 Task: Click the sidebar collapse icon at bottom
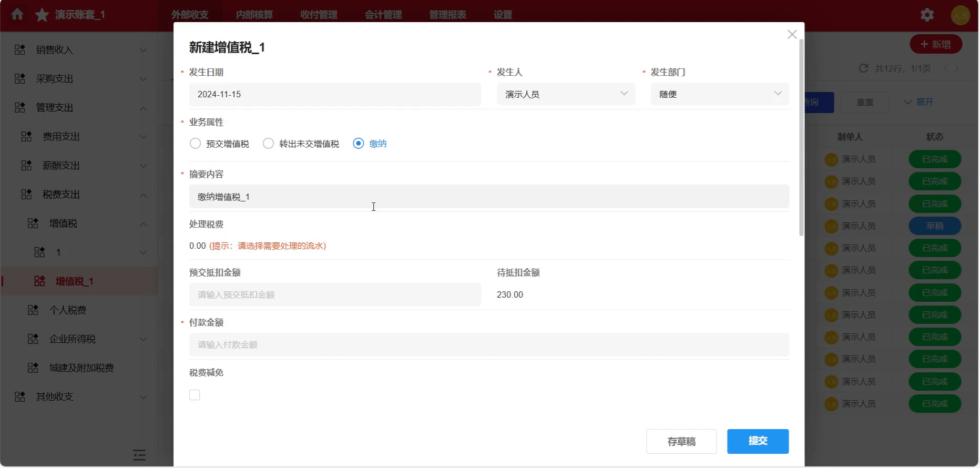[x=139, y=455]
